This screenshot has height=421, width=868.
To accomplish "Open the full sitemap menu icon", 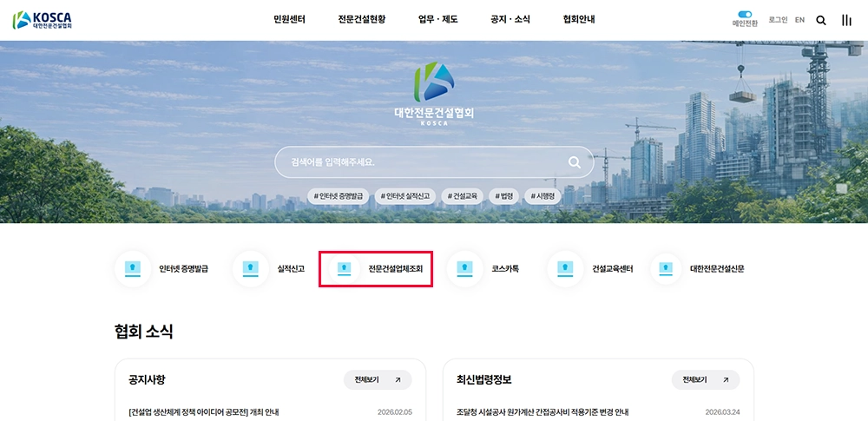I will click(846, 20).
